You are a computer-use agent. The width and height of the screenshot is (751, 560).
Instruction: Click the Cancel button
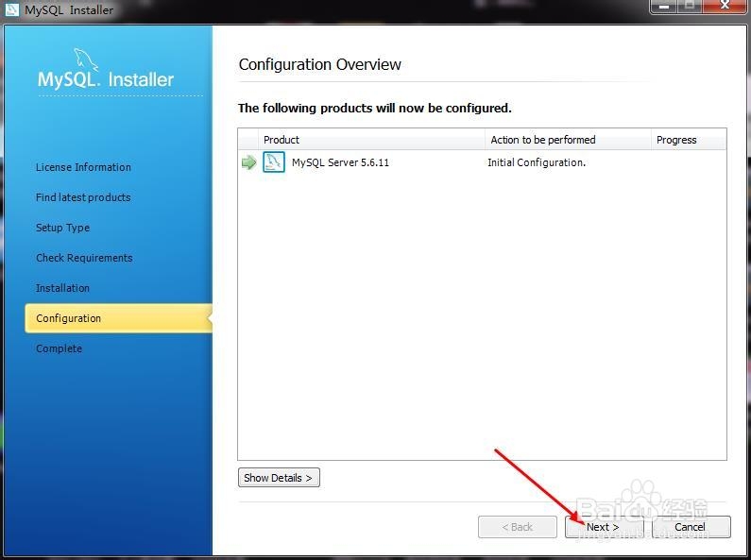click(691, 527)
